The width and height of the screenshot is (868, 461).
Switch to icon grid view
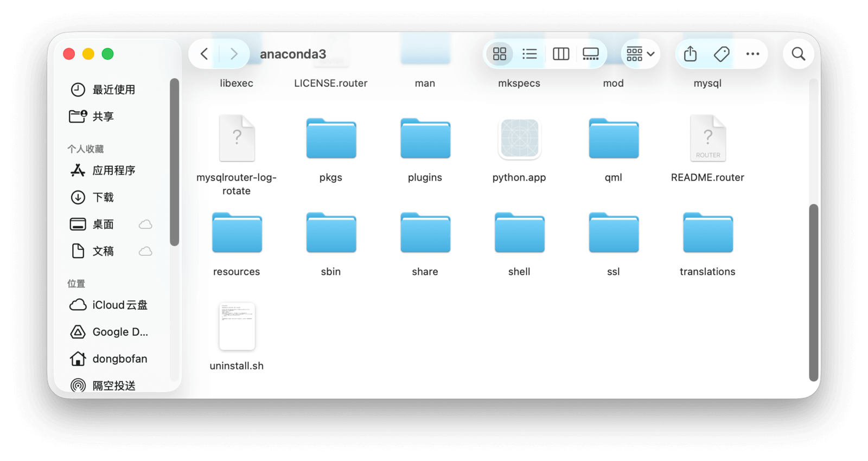click(499, 54)
